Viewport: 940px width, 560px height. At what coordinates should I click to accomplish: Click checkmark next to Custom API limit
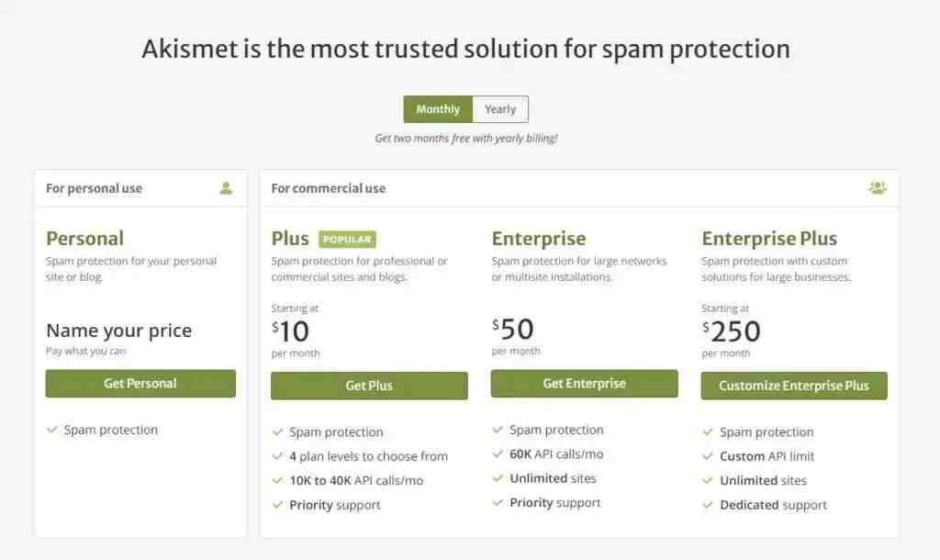tap(708, 456)
